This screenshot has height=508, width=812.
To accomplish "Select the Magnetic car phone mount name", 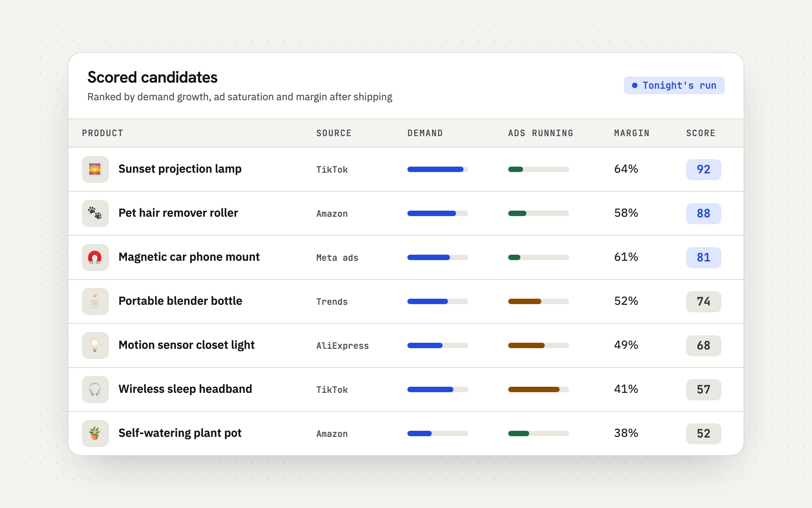I will 189,257.
